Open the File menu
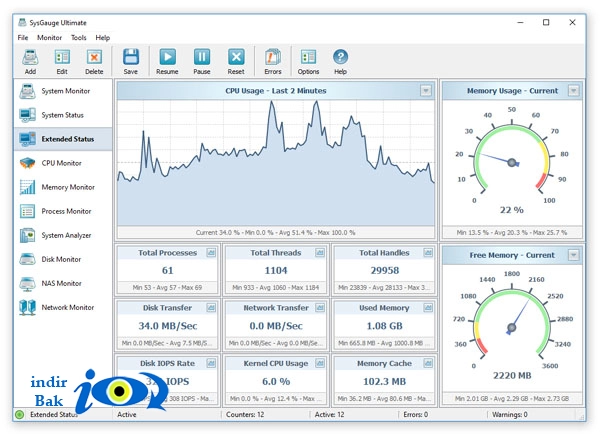600x437 pixels. 23,38
